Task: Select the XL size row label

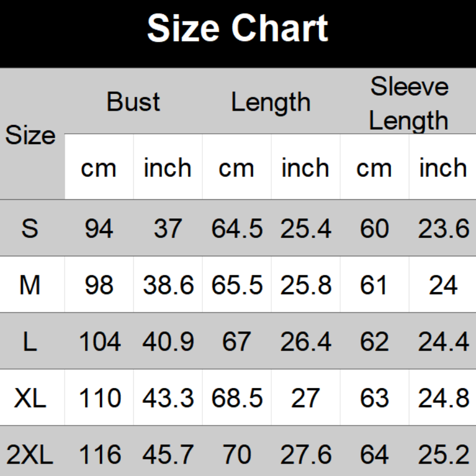Action: (x=30, y=399)
